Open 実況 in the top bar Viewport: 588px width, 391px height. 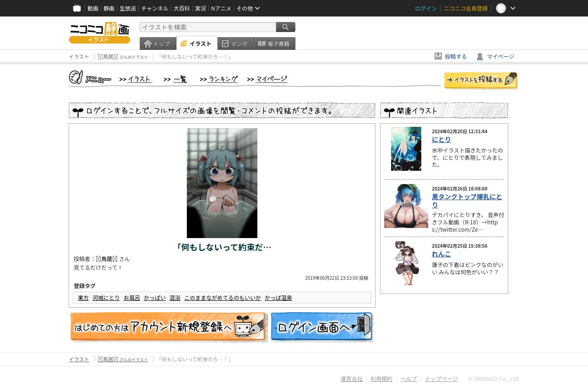200,8
